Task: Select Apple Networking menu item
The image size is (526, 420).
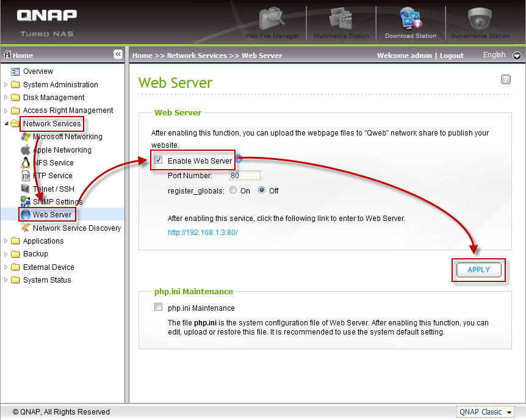Action: pos(62,150)
